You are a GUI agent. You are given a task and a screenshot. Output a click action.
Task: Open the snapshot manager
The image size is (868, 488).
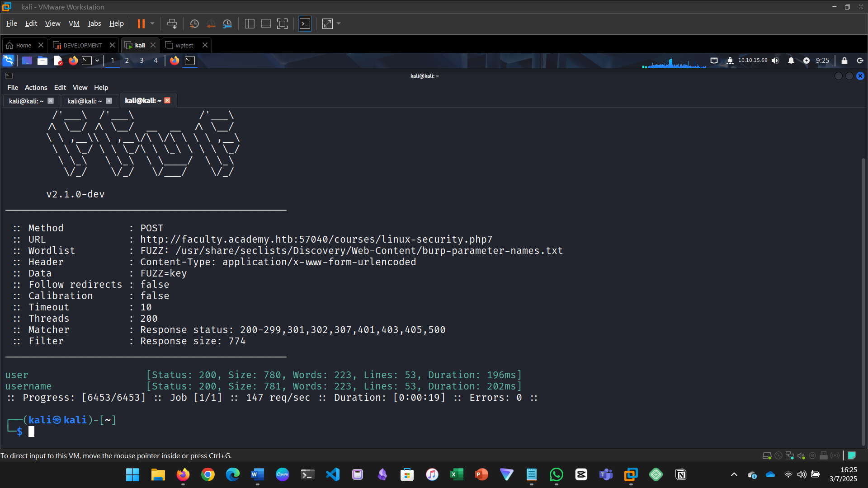click(227, 23)
